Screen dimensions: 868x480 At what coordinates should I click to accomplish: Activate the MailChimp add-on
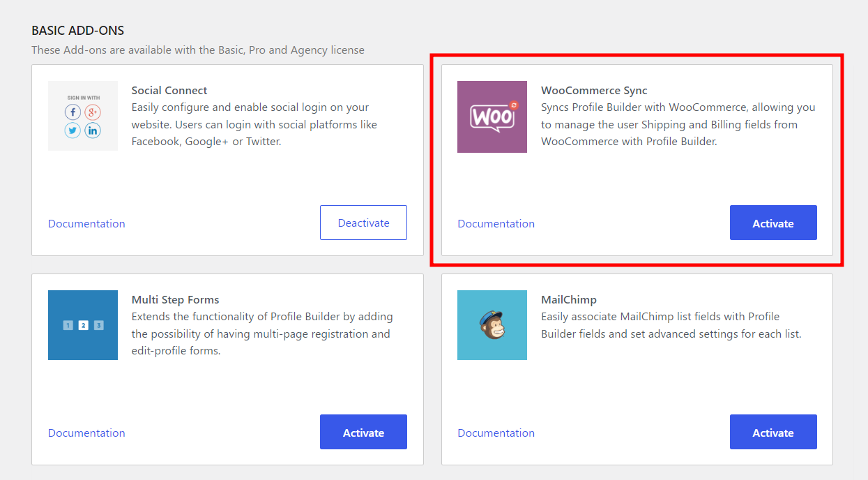772,433
